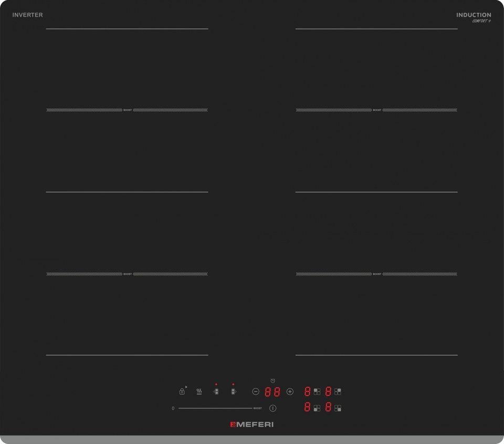Select the top-left cooking zone icon
The image size is (504, 444).
tap(317, 392)
